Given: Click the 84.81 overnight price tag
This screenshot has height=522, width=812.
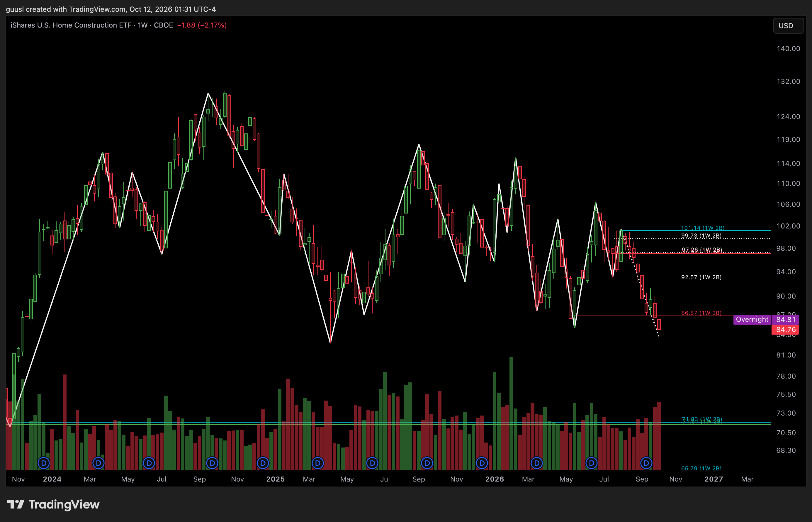Looking at the screenshot, I should click(x=786, y=319).
